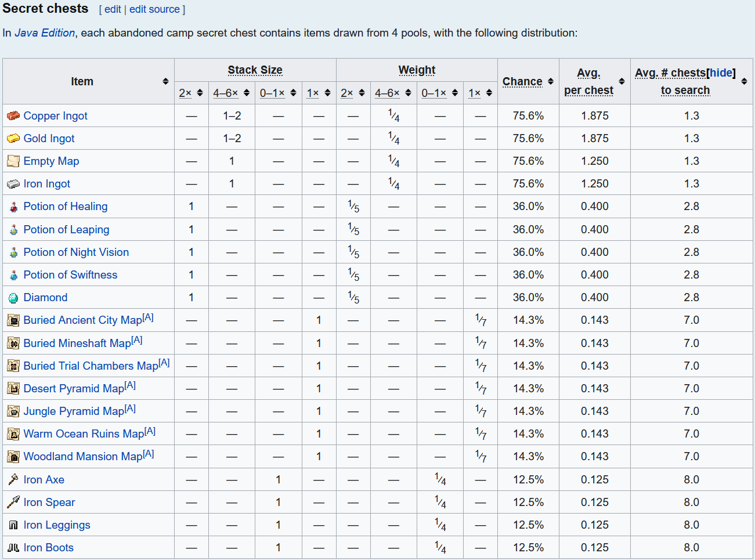Sort by Weight 1× column
Image resolution: width=755 pixels, height=560 pixels.
pos(489,93)
